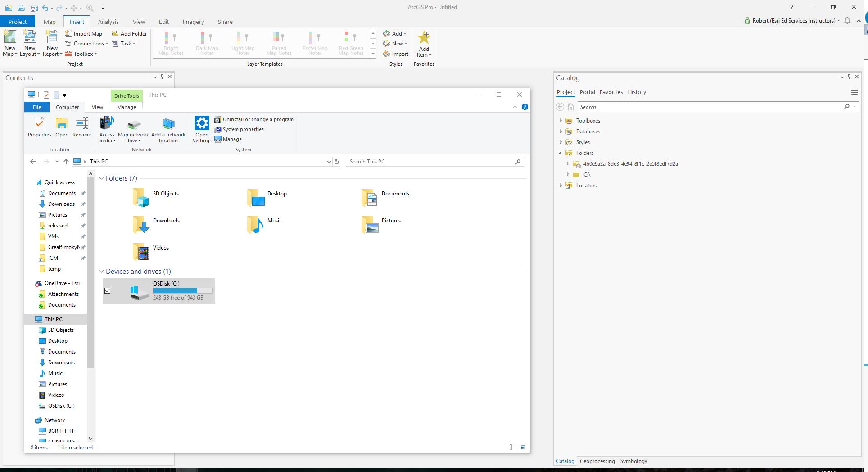Click the up-one-level arrow in Explorer
This screenshot has height=472, width=868.
pyautogui.click(x=66, y=162)
